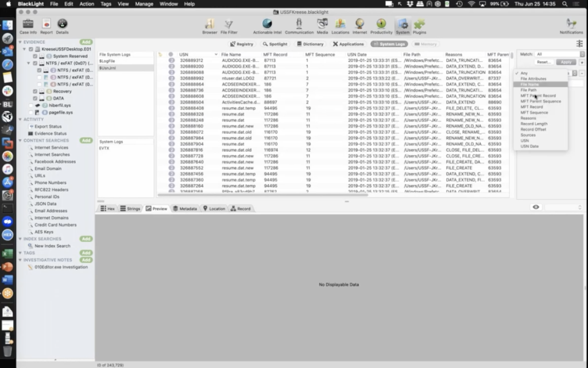
Task: Open the Productivity view icon
Action: [381, 24]
